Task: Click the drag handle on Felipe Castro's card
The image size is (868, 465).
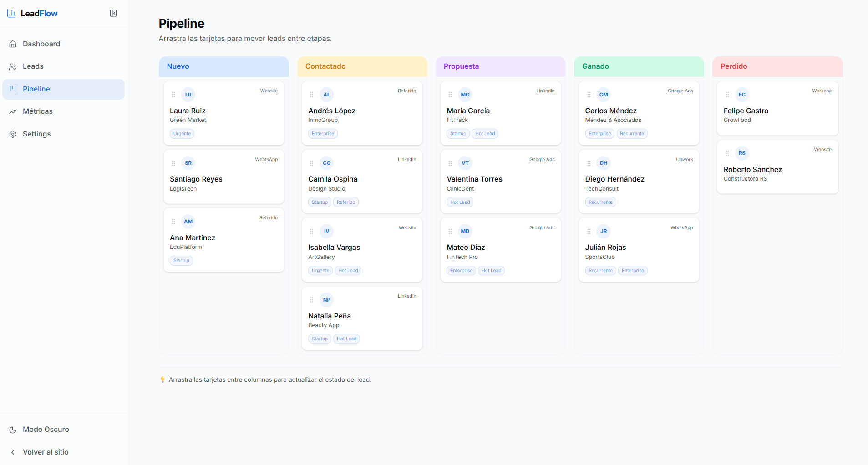Action: (727, 95)
